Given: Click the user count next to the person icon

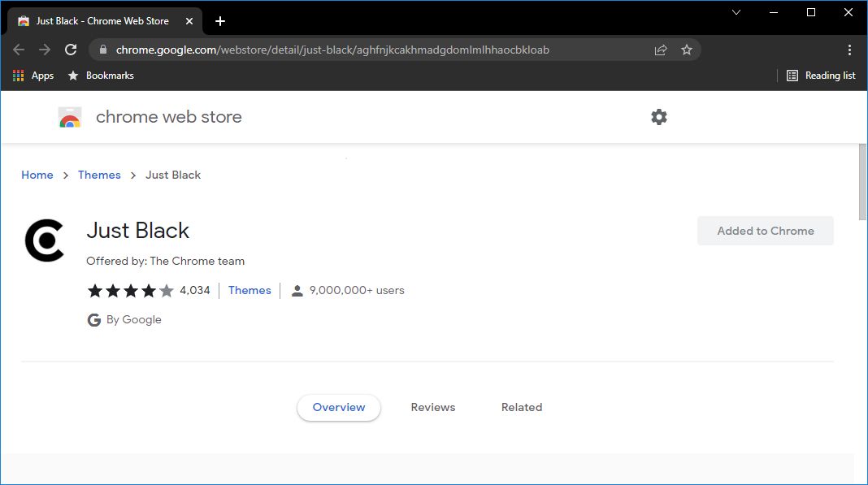Looking at the screenshot, I should 358,290.
